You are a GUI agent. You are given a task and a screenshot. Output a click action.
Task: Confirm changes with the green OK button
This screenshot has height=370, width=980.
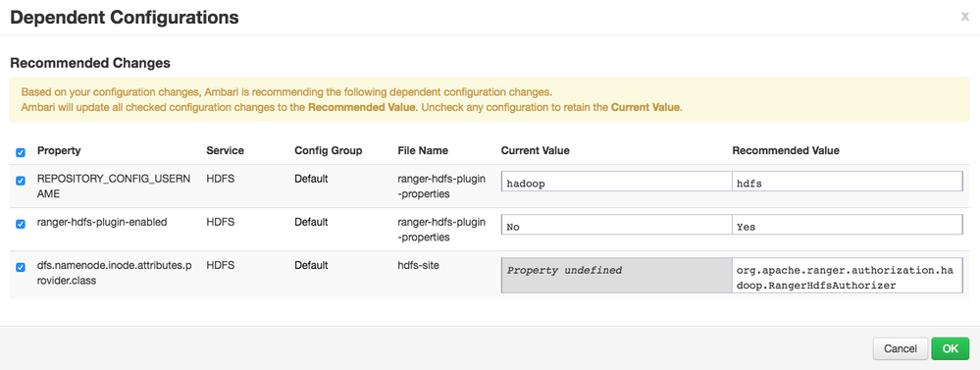click(950, 348)
